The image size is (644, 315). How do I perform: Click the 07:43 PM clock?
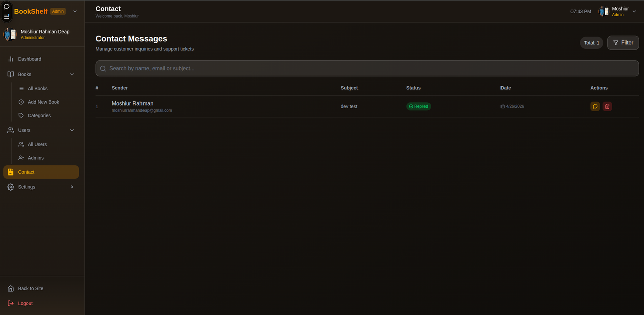pos(581,11)
